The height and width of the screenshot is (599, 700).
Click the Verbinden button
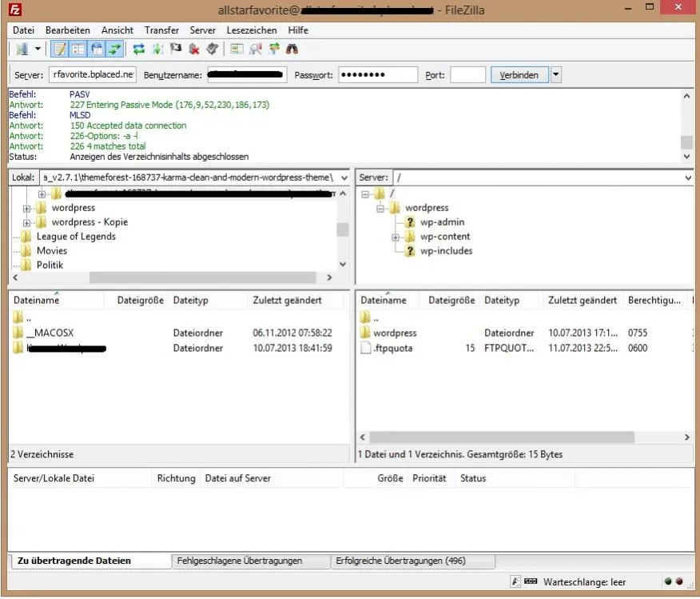(519, 74)
